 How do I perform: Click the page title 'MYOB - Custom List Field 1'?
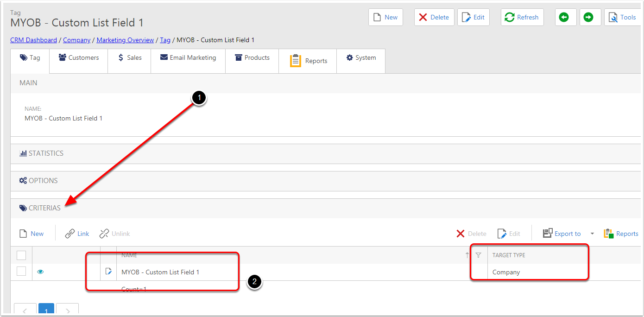(77, 23)
